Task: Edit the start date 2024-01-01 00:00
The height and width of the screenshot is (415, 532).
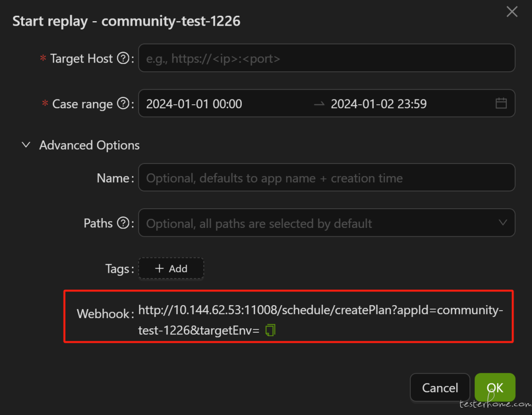Action: [x=194, y=104]
